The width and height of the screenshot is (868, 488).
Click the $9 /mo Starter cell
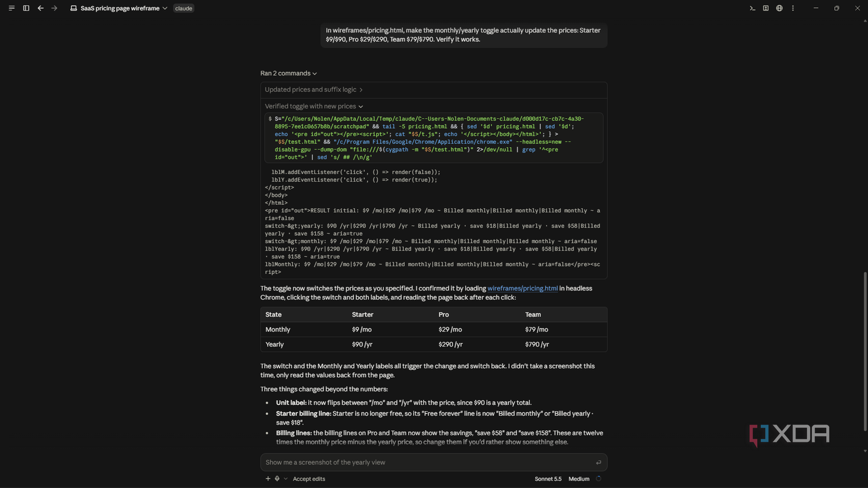[362, 330]
